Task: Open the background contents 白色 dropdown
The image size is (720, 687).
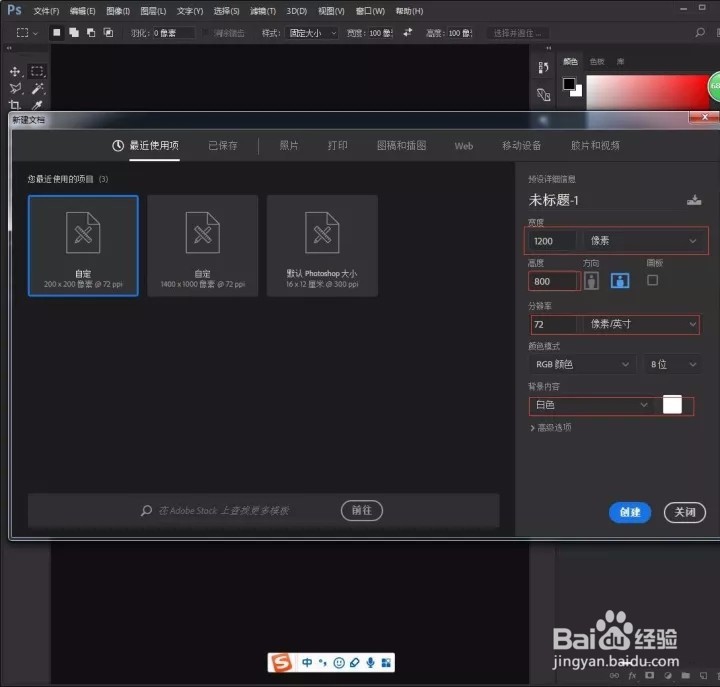Action: click(x=592, y=405)
